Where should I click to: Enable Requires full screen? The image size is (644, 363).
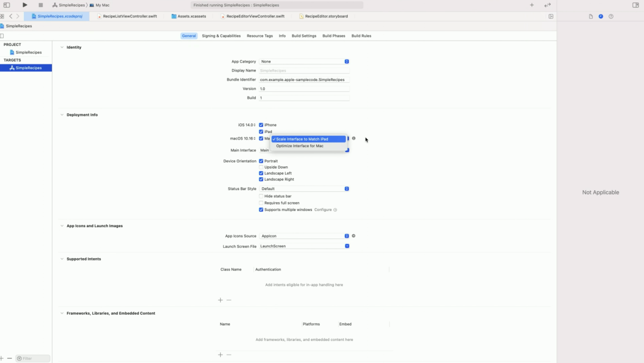pos(261,203)
